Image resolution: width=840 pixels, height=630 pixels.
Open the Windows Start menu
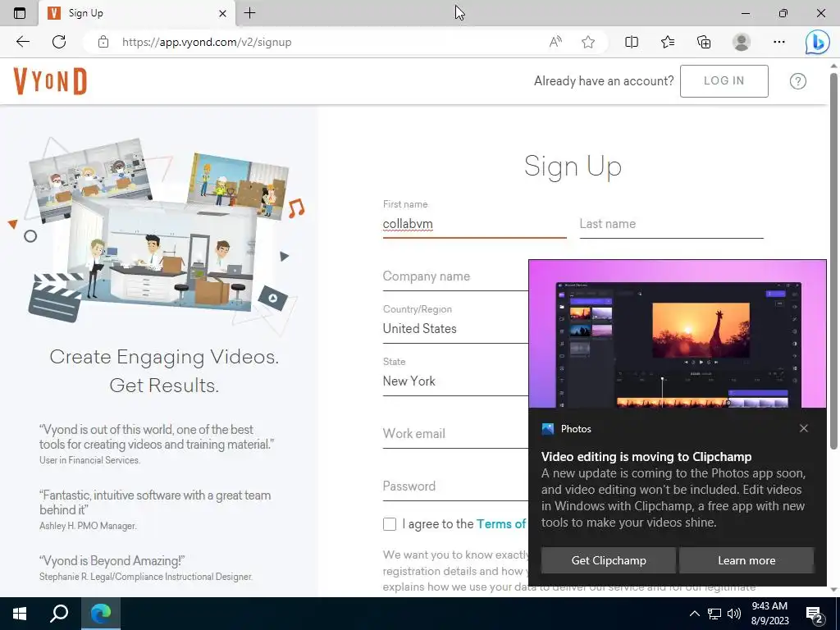[20, 614]
